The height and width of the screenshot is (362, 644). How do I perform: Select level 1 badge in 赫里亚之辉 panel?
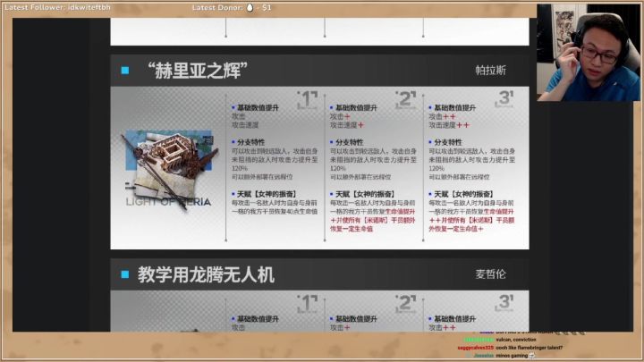click(307, 100)
